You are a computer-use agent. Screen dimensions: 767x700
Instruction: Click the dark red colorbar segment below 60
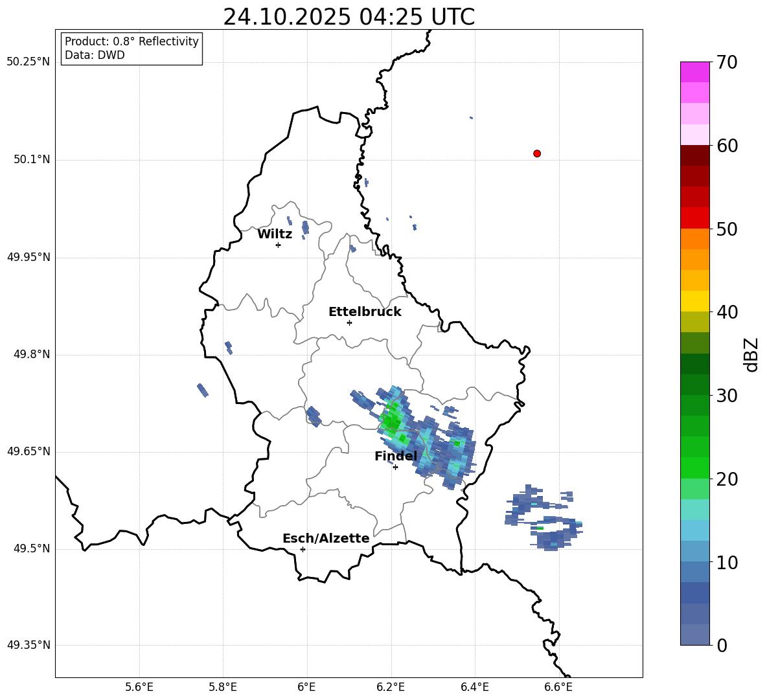694,155
